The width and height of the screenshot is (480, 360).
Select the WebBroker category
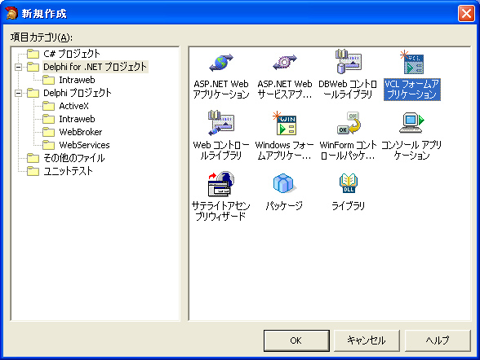coord(80,132)
